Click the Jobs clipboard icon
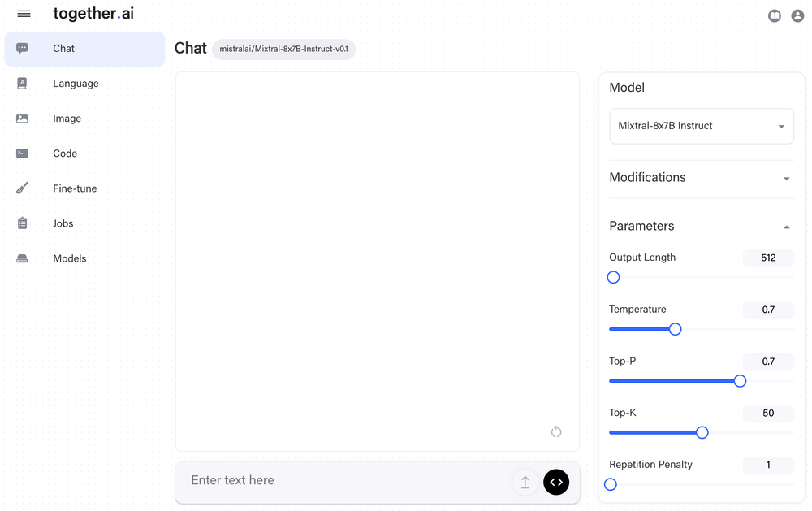 tap(22, 223)
